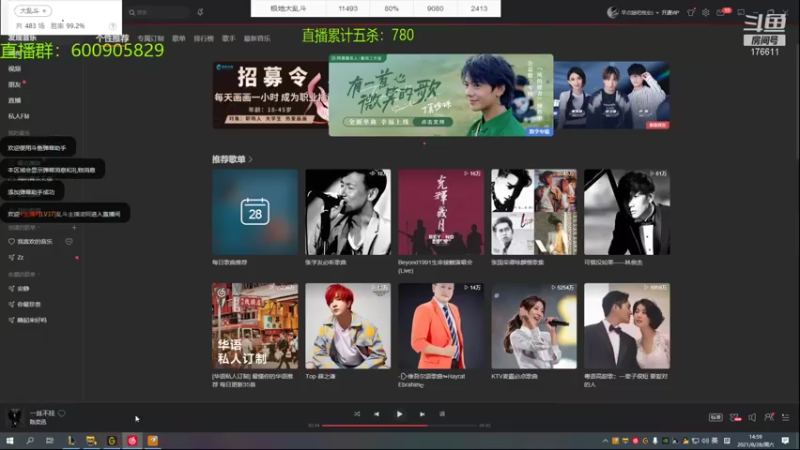This screenshot has width=800, height=450.
Task: Open 朋友 in the left sidebar
Action: click(x=15, y=84)
